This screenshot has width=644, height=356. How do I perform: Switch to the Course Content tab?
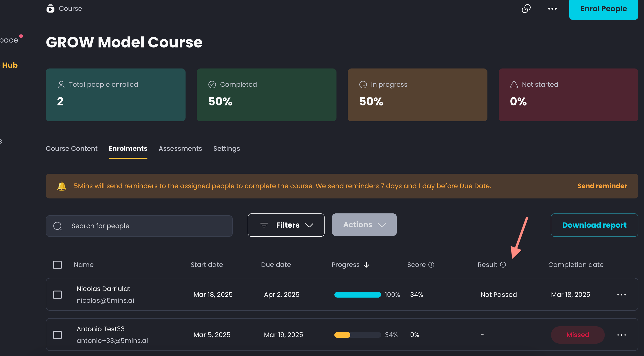tap(72, 148)
